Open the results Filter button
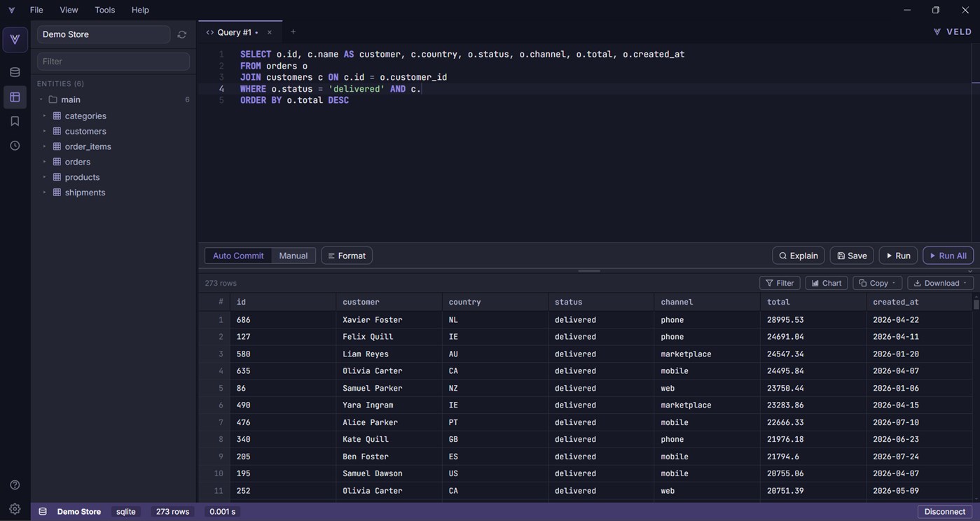The height and width of the screenshot is (521, 980). pos(780,283)
